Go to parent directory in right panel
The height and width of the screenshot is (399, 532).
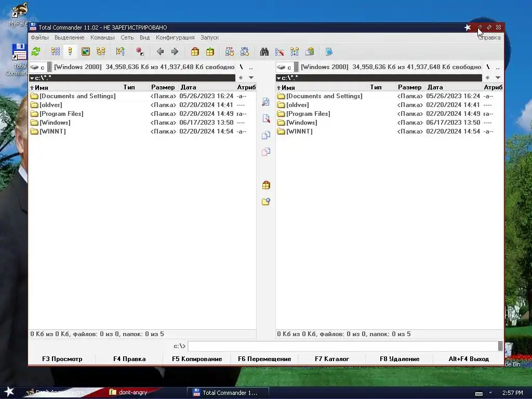tap(497, 67)
